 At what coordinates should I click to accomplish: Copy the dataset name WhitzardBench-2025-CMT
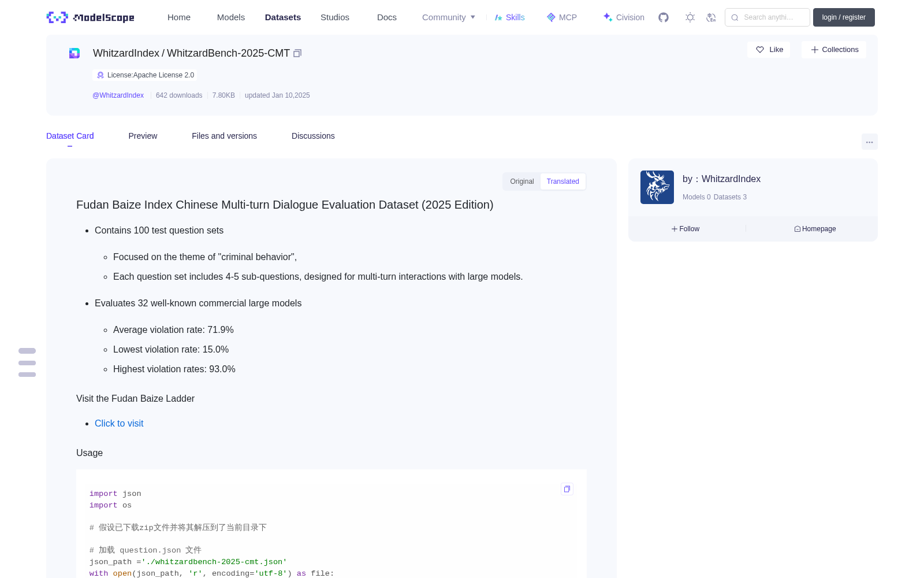[x=297, y=53]
